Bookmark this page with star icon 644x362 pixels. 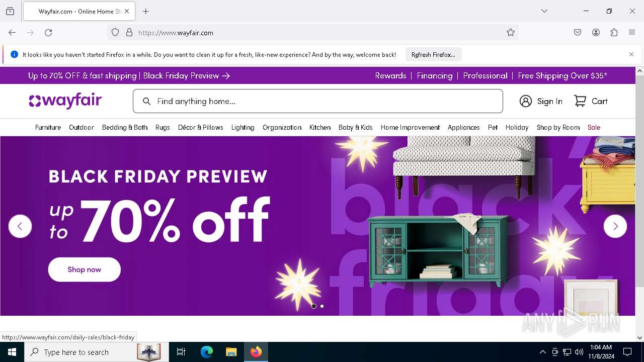511,33
